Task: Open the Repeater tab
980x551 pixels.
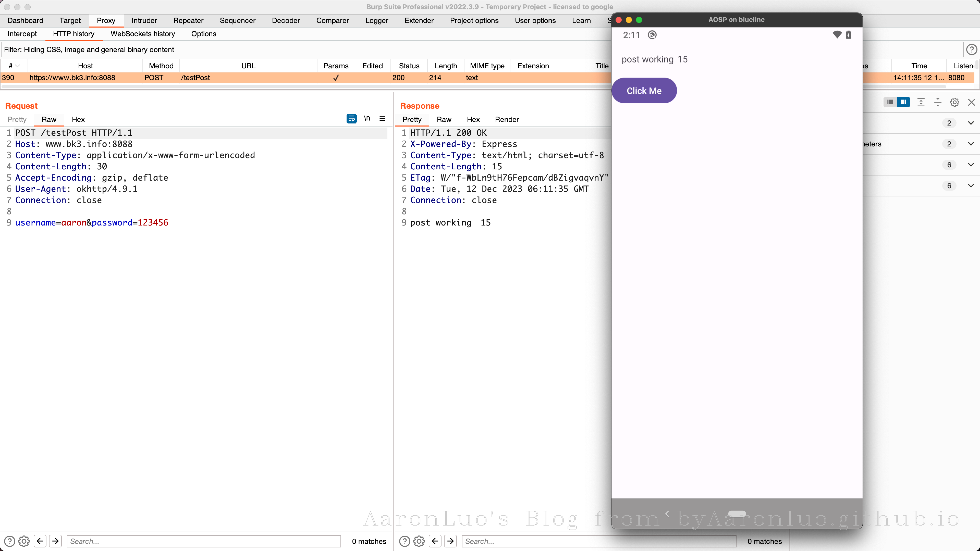Action: point(188,20)
